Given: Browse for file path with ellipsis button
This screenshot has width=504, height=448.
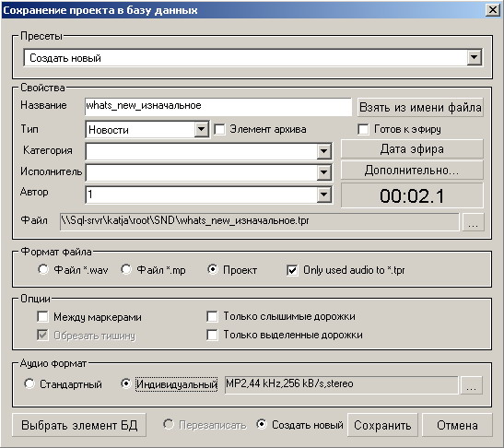Looking at the screenshot, I should pos(473,222).
